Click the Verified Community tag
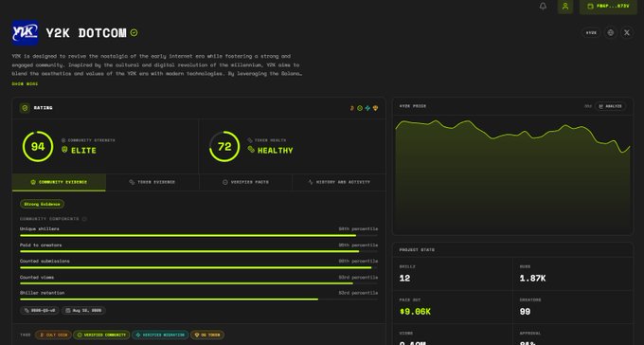The width and height of the screenshot is (644, 345). click(x=102, y=335)
